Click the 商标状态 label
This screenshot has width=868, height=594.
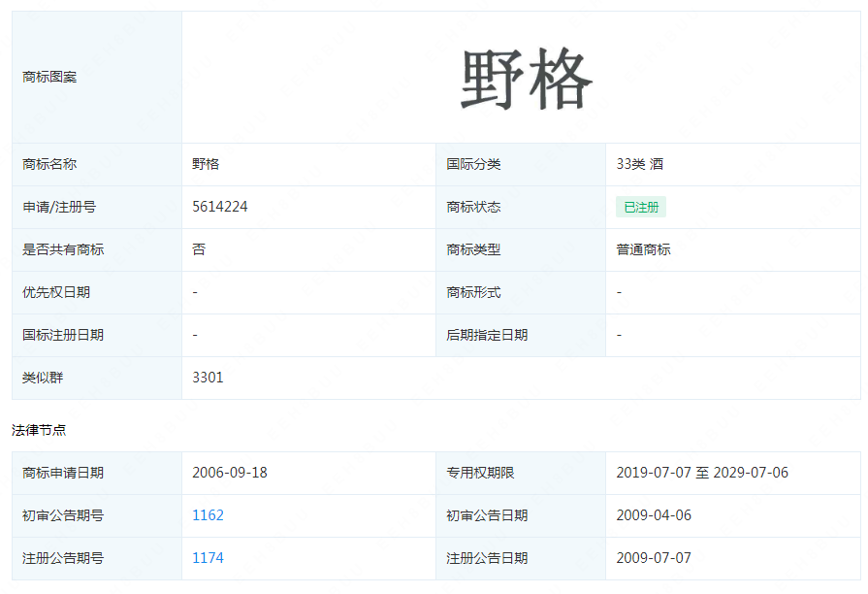pos(474,208)
